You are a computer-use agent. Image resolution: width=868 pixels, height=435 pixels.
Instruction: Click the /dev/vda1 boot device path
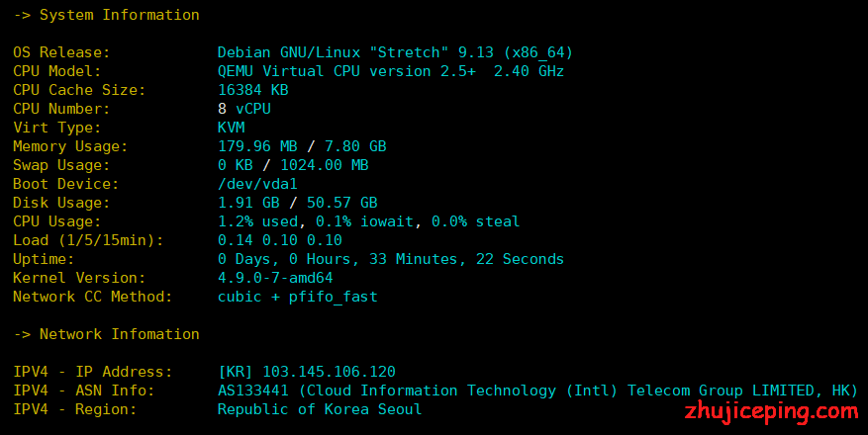coord(257,184)
